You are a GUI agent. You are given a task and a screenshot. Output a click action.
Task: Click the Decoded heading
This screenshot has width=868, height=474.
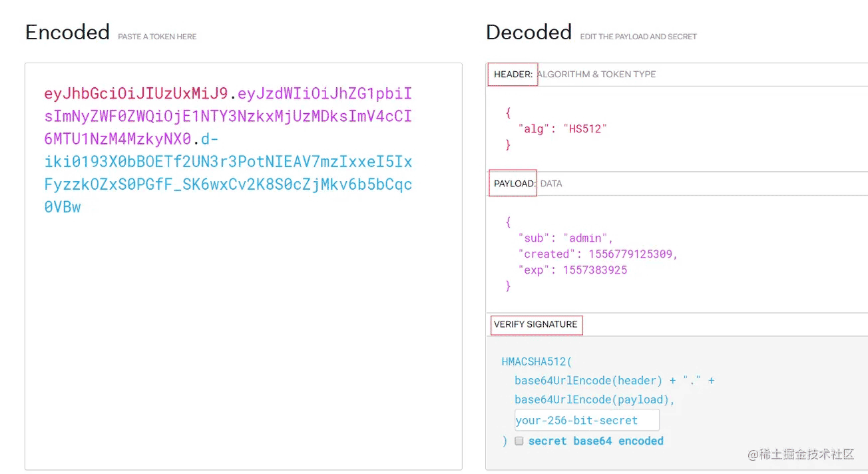click(x=529, y=32)
